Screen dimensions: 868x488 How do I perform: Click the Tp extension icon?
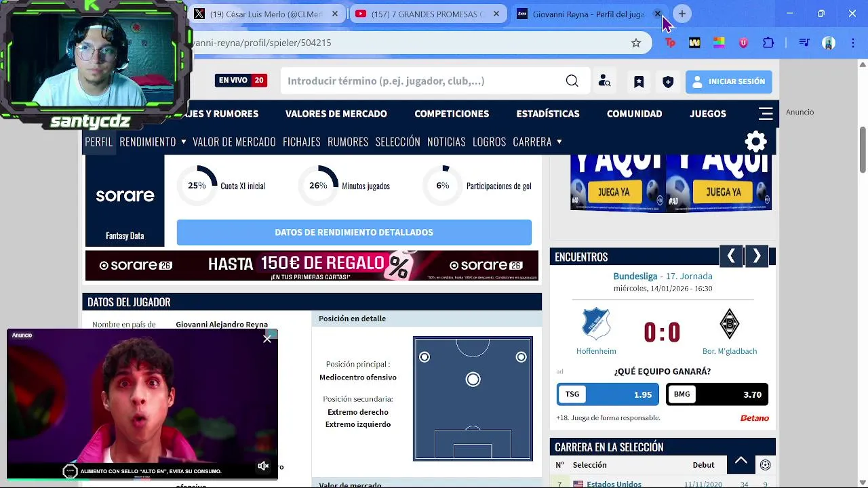tap(670, 43)
